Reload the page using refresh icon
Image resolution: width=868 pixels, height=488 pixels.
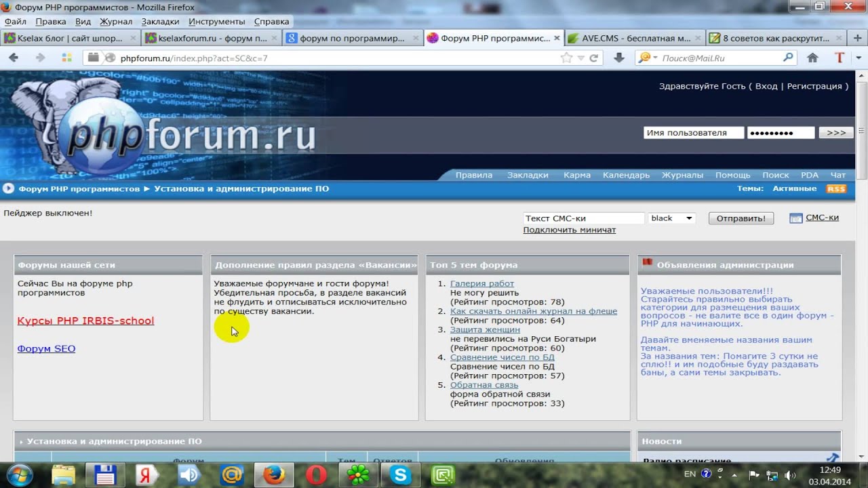(x=594, y=58)
